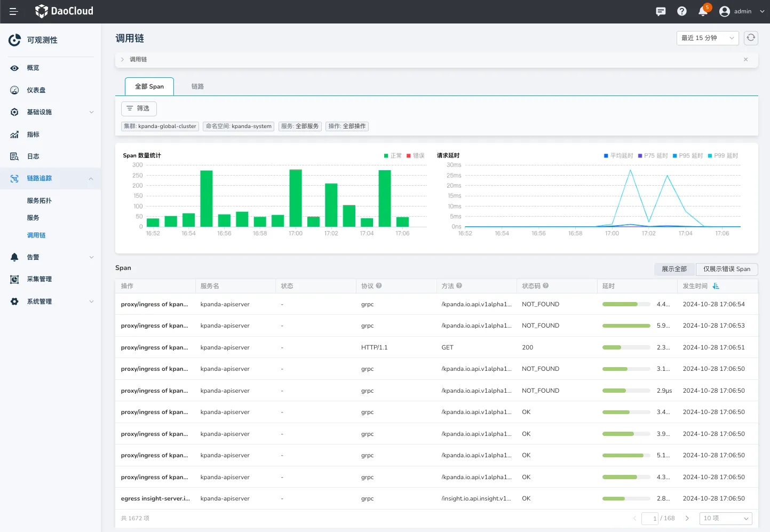This screenshot has width=770, height=532.
Task: Toggle 仅展示错误 Span view
Action: [726, 269]
